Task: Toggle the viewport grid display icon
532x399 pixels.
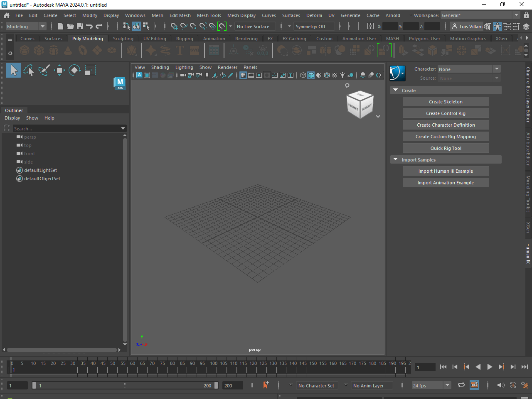Action: [243, 75]
